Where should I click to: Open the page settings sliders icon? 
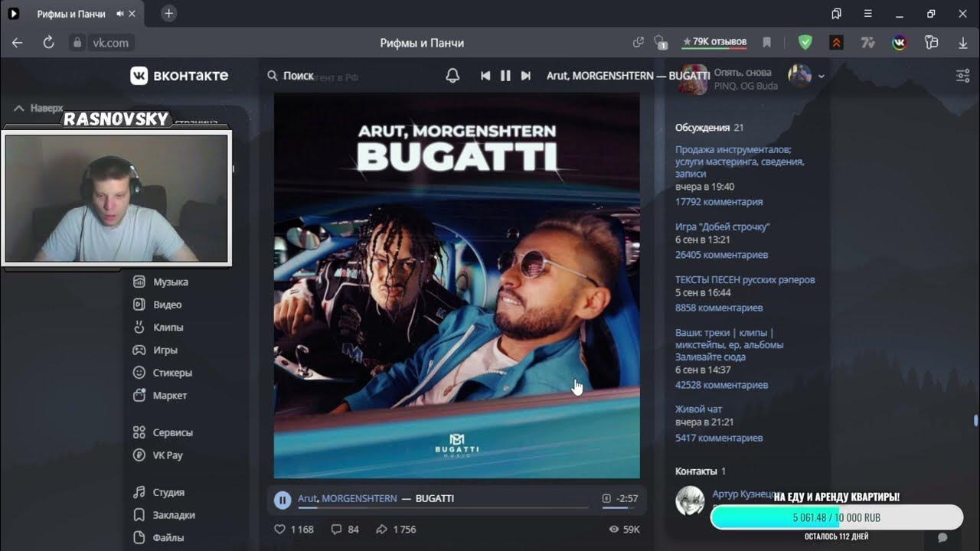pos(962,76)
